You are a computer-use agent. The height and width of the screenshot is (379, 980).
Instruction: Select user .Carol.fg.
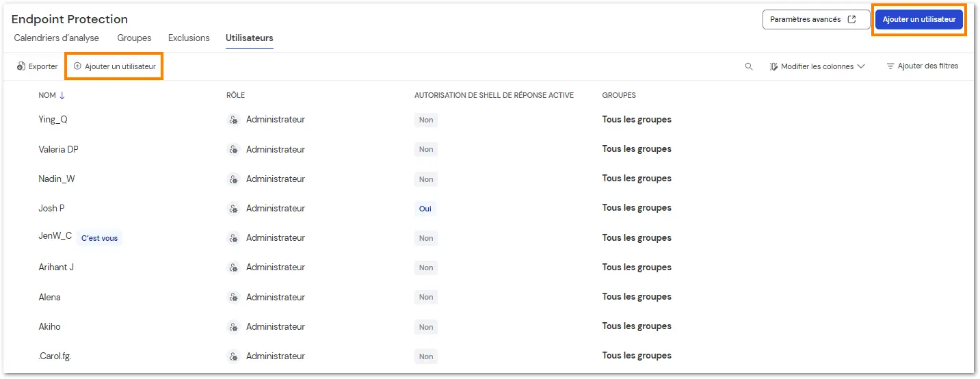[55, 356]
